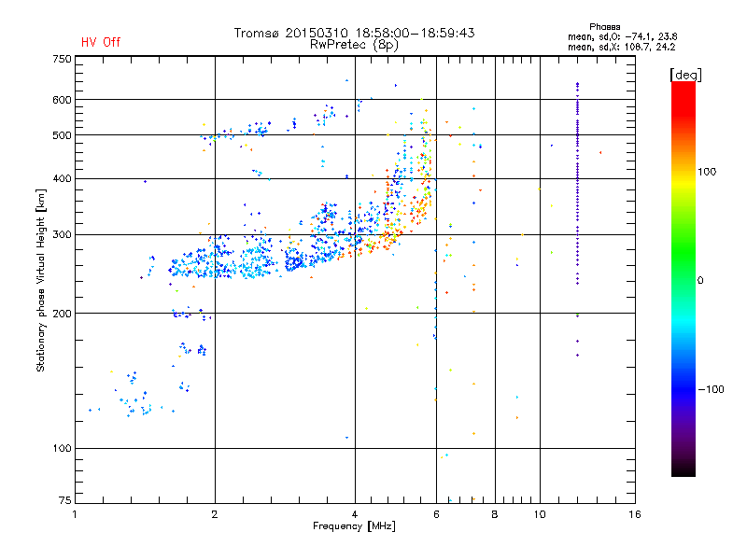Click the Stationary phase Virtual Height axis label
This screenshot has height=560, width=747.
click(x=41, y=280)
